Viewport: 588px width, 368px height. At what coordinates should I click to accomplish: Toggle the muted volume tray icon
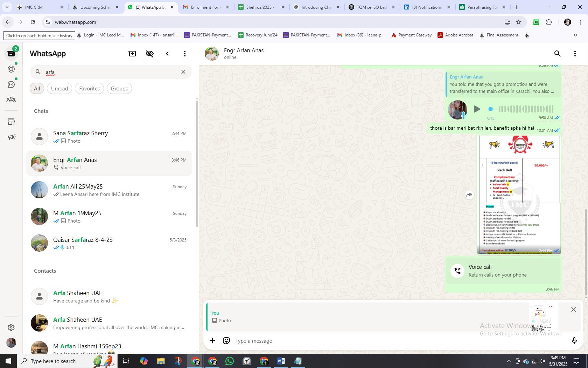pyautogui.click(x=542, y=361)
